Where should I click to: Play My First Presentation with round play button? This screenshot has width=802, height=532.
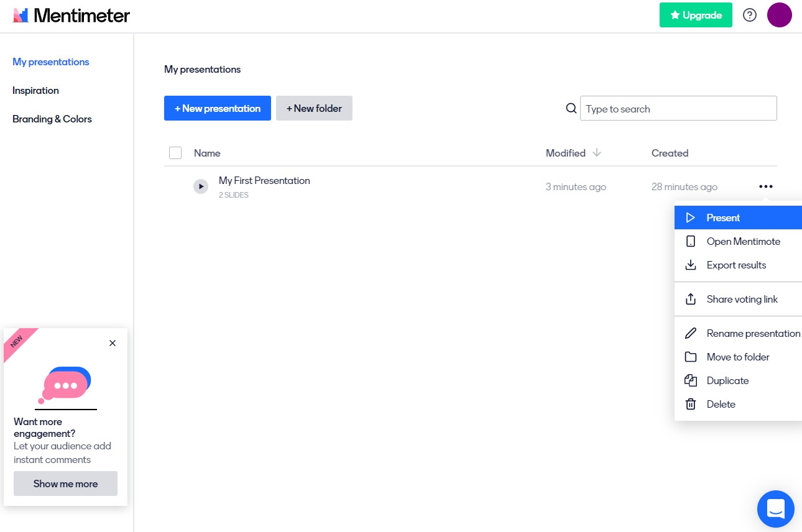[x=201, y=186]
